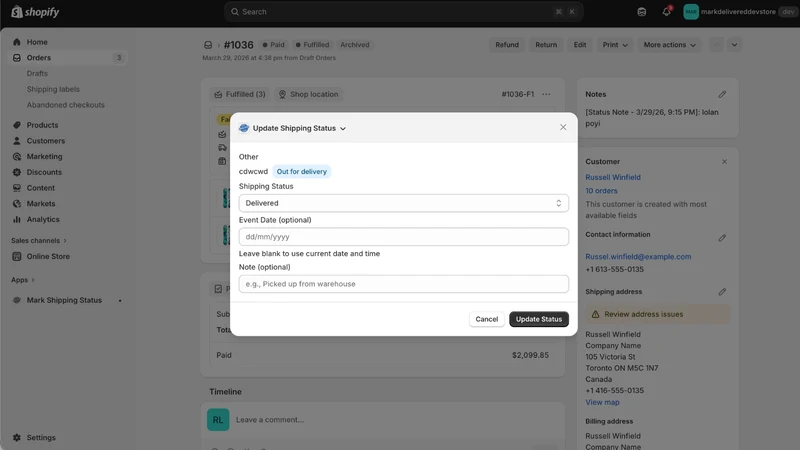Open Customers section
This screenshot has width=800, height=450.
(46, 141)
